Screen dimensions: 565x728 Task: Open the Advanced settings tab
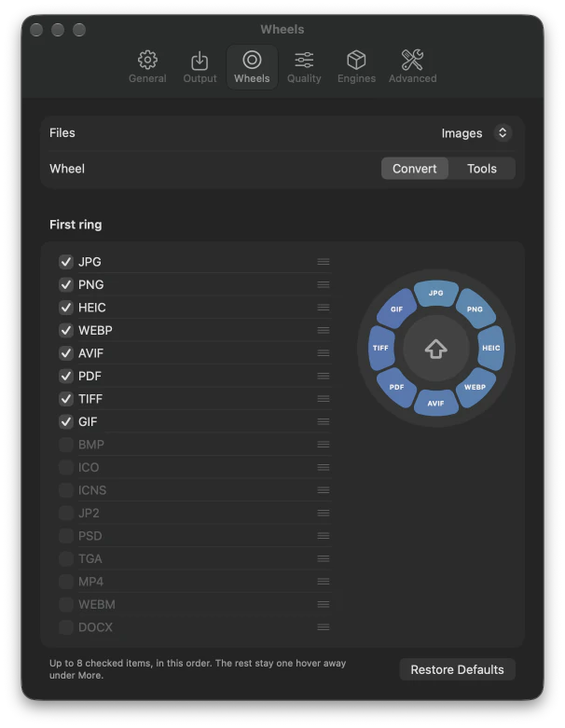(x=412, y=67)
